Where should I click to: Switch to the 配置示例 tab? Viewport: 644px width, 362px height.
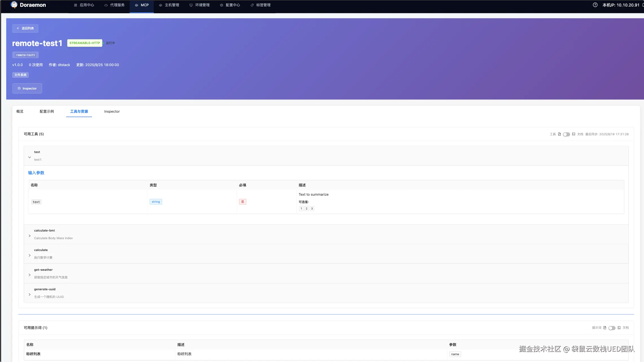47,112
